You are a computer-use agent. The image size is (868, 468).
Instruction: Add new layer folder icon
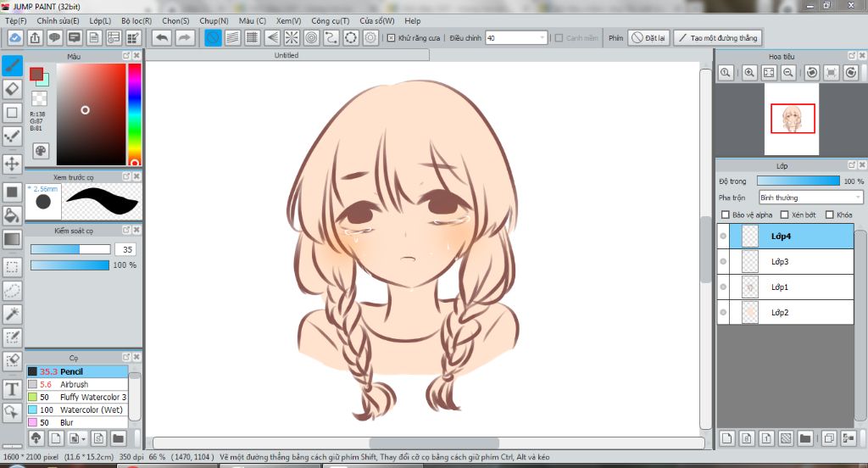tap(805, 438)
